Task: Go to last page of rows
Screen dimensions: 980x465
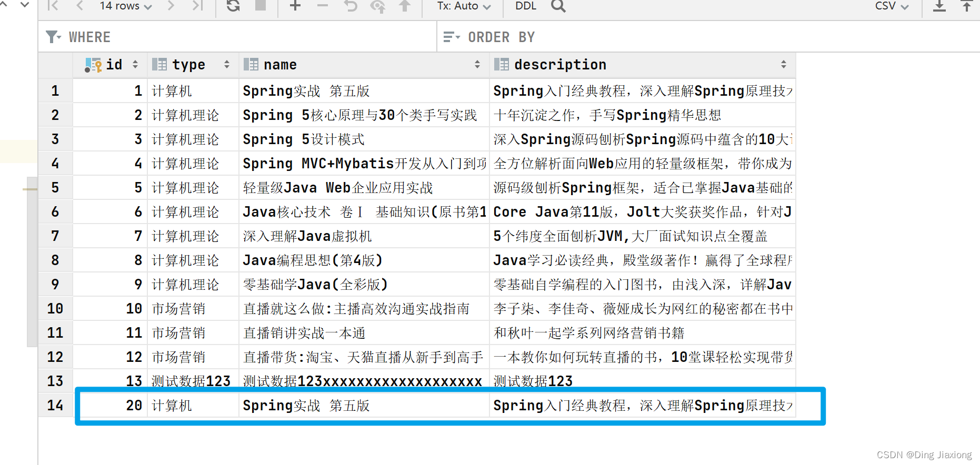Action: [x=197, y=6]
